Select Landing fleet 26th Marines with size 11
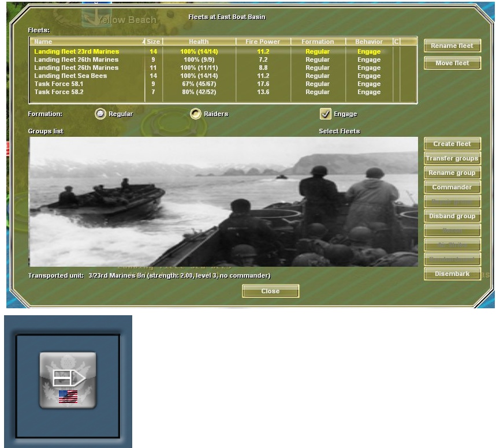Screen dimensions: 496x448 point(223,68)
